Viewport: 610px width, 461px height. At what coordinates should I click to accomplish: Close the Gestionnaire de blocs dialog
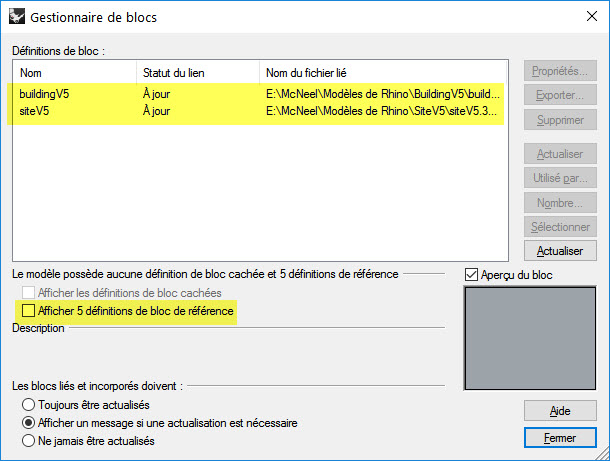592,16
